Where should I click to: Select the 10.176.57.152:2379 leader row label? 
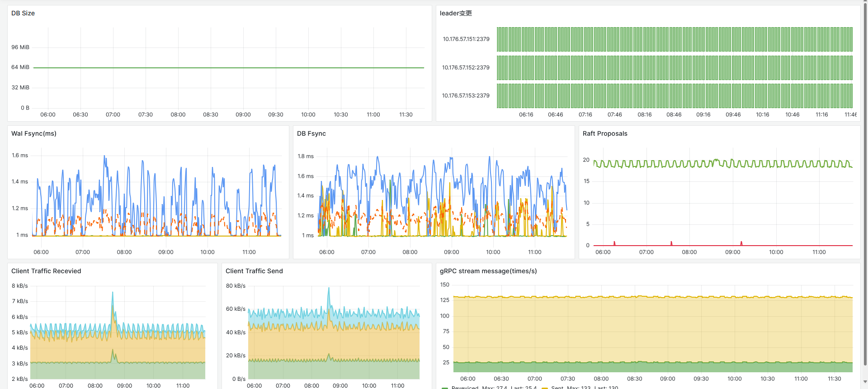click(x=466, y=67)
